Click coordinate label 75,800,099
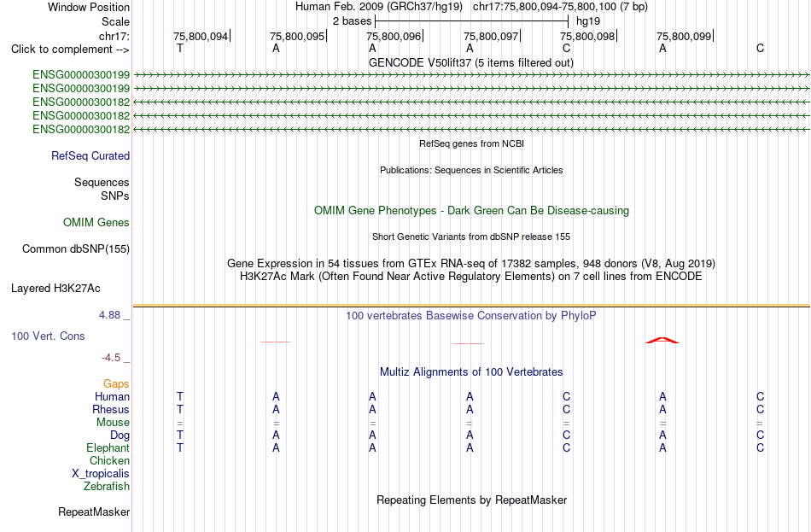The width and height of the screenshot is (811, 532). coord(684,36)
